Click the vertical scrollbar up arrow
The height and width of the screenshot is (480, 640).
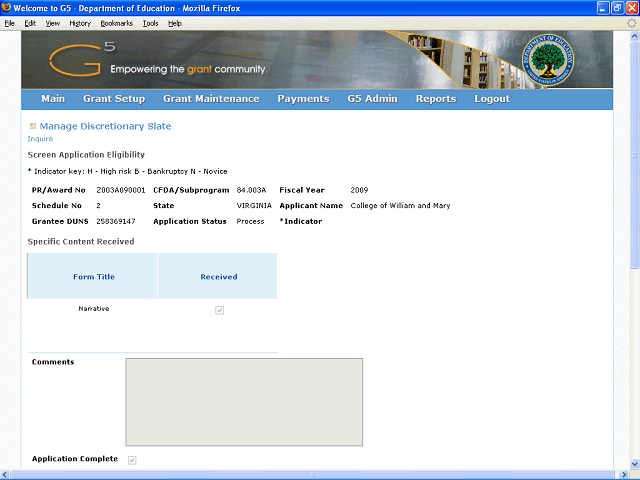(635, 36)
